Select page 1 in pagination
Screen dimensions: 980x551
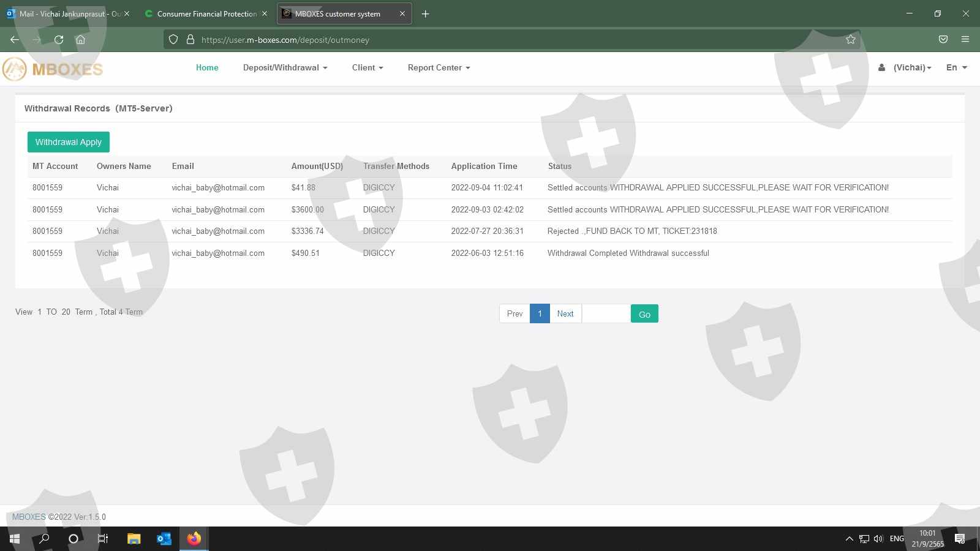coord(540,313)
